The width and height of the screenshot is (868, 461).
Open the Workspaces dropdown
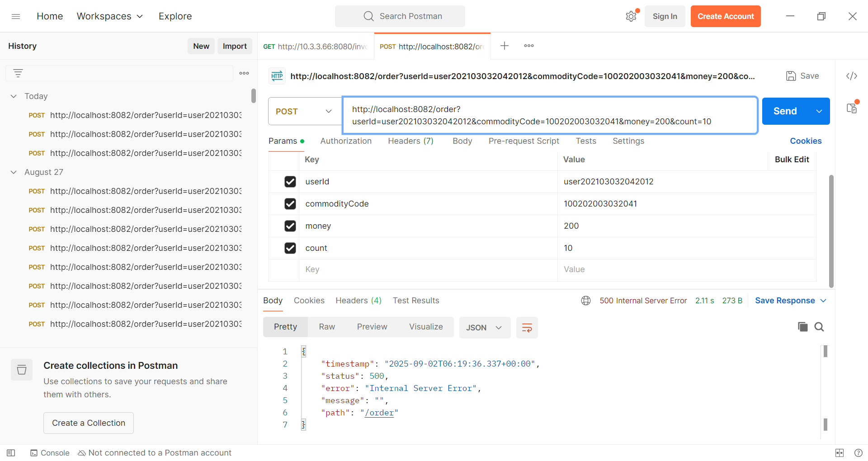110,16
